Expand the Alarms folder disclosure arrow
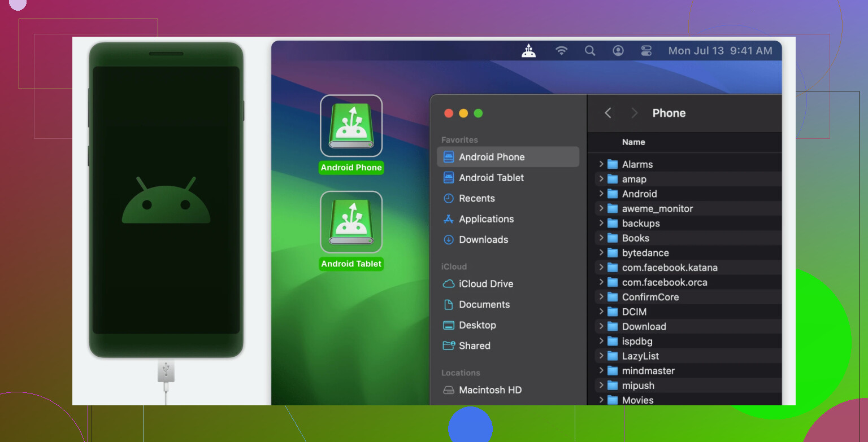This screenshot has width=868, height=442. click(x=601, y=164)
